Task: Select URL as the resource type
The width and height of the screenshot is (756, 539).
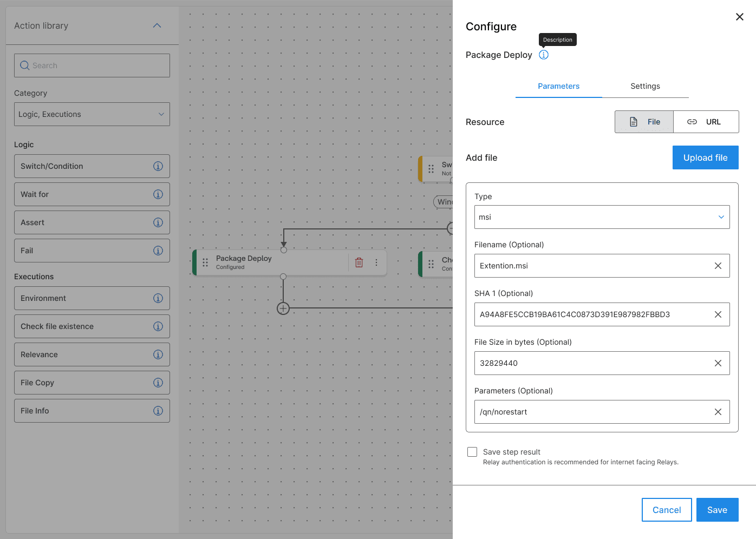Action: [x=706, y=122]
